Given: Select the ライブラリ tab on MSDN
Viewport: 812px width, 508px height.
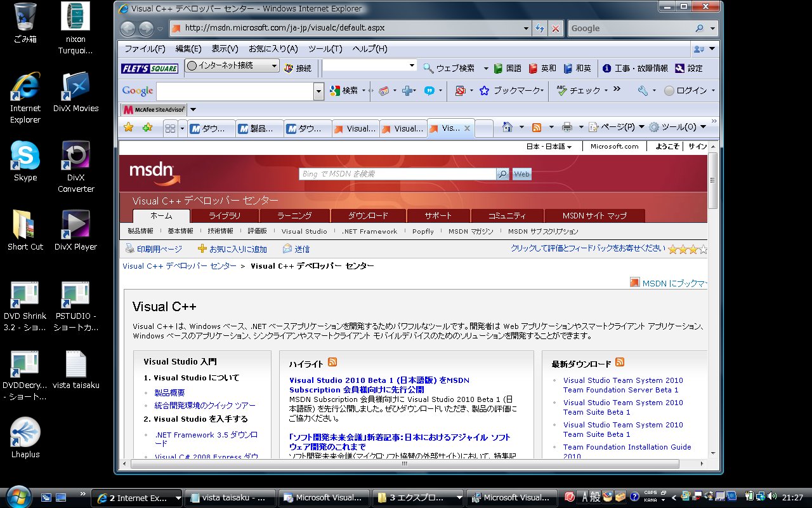Looking at the screenshot, I should 225,216.
